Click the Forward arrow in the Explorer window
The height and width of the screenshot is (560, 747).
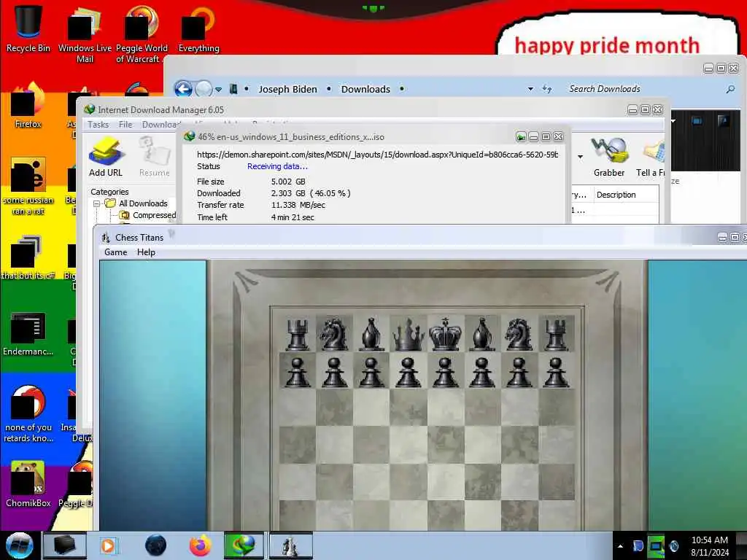pos(204,89)
